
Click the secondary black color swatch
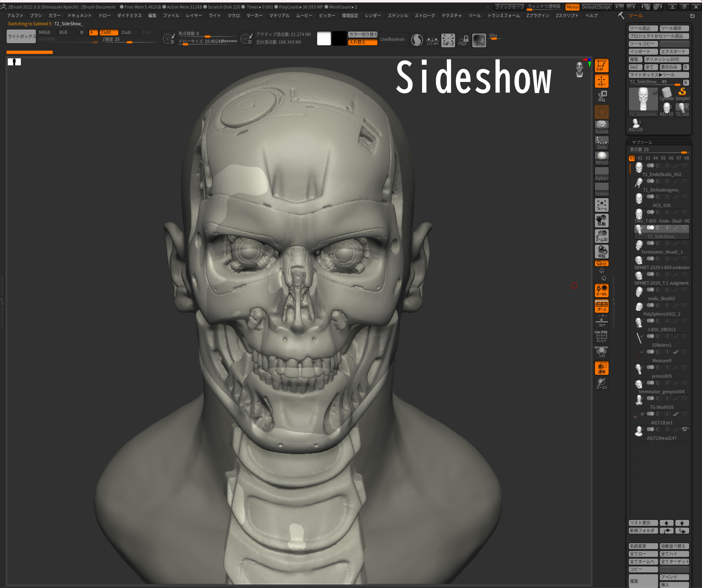pos(339,38)
